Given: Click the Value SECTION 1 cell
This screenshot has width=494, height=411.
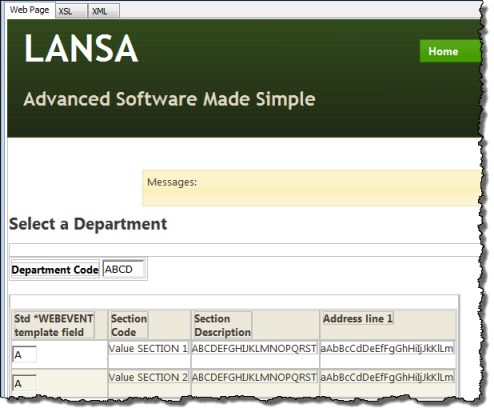Looking at the screenshot, I should point(148,348).
